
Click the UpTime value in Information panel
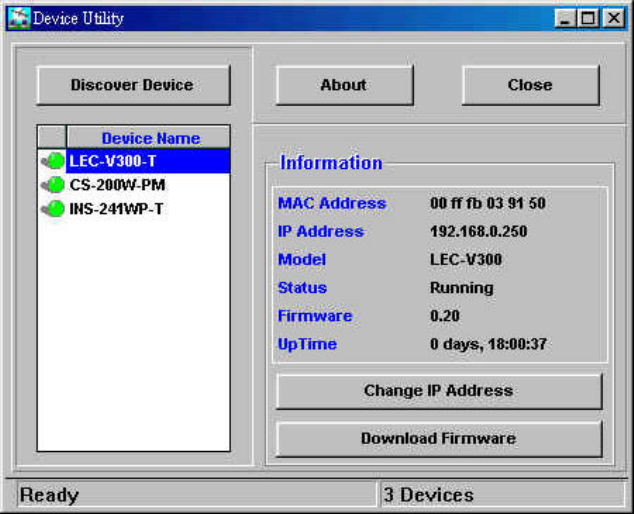point(488,344)
